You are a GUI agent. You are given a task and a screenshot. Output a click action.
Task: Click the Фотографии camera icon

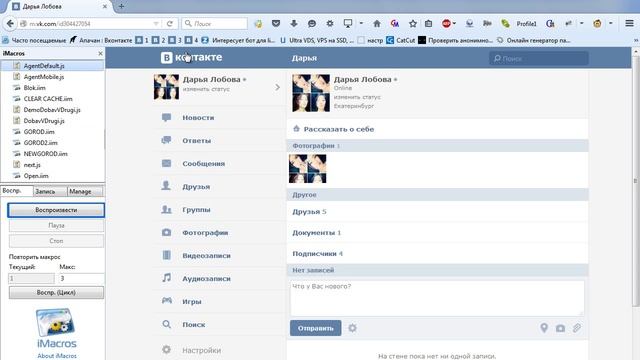pos(167,232)
